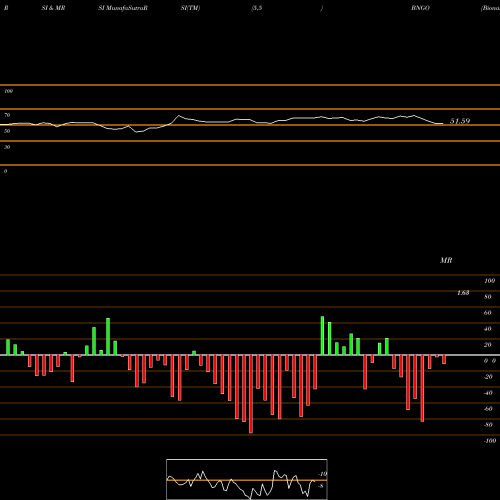Click the 60 label on MR axis
The width and height of the screenshot is (500, 500).
[x=488, y=313]
